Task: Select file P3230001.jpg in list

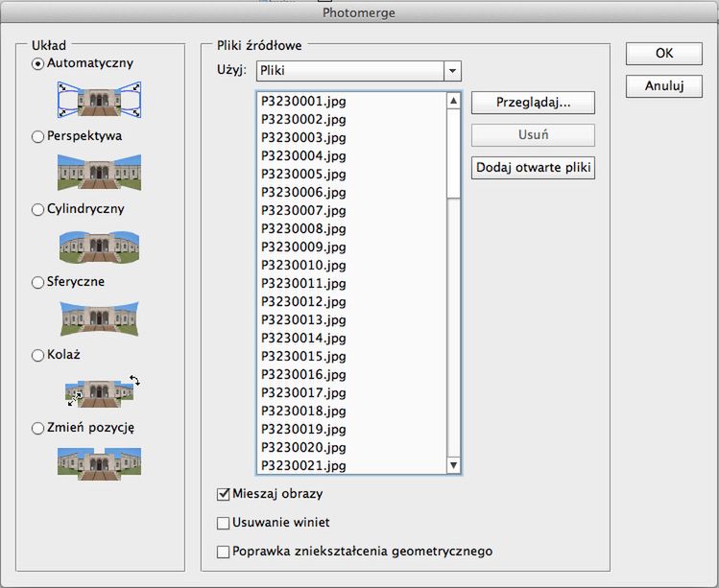Action: click(351, 102)
